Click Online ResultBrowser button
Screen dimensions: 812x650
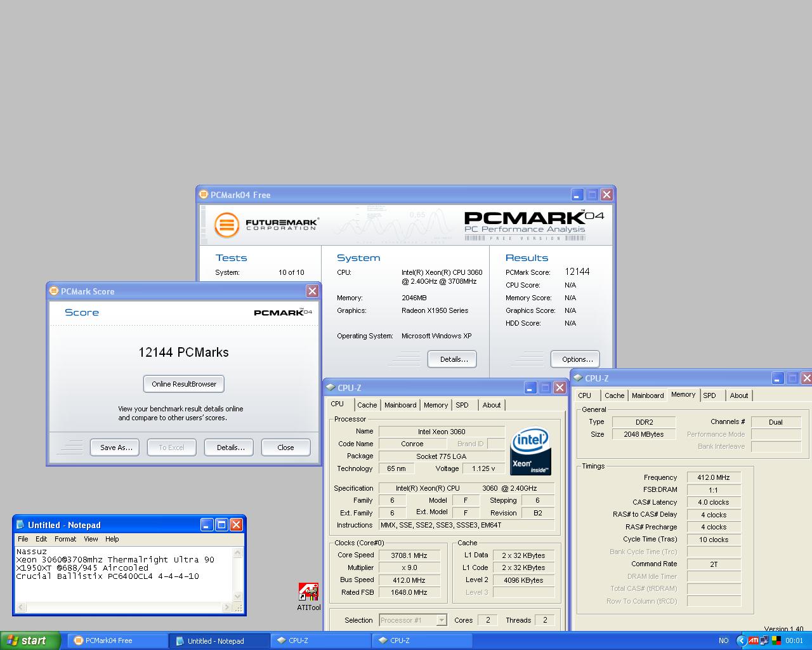coord(184,384)
